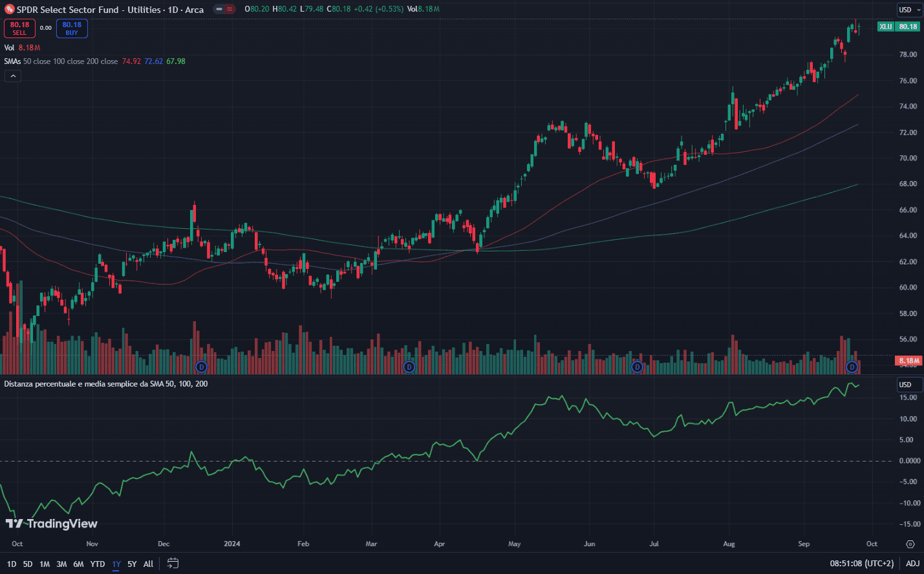This screenshot has width=924, height=574.
Task: Click the 72.62 SMA 100 value
Action: (x=154, y=61)
